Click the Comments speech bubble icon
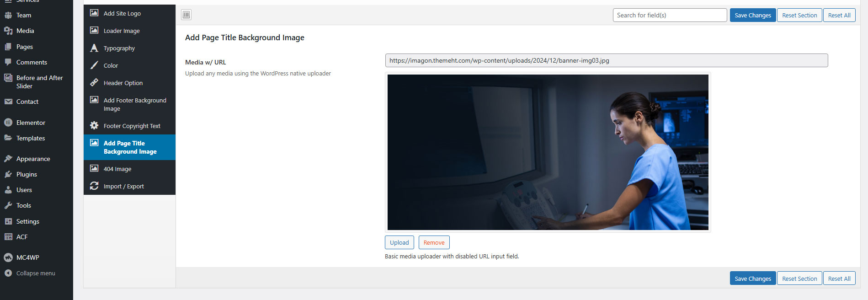The height and width of the screenshot is (300, 868). (x=8, y=62)
